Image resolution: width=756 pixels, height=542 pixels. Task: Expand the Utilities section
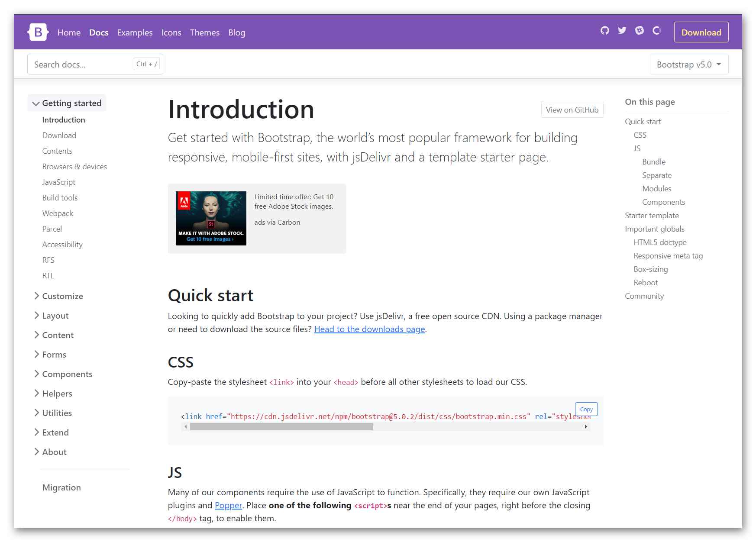[53, 413]
